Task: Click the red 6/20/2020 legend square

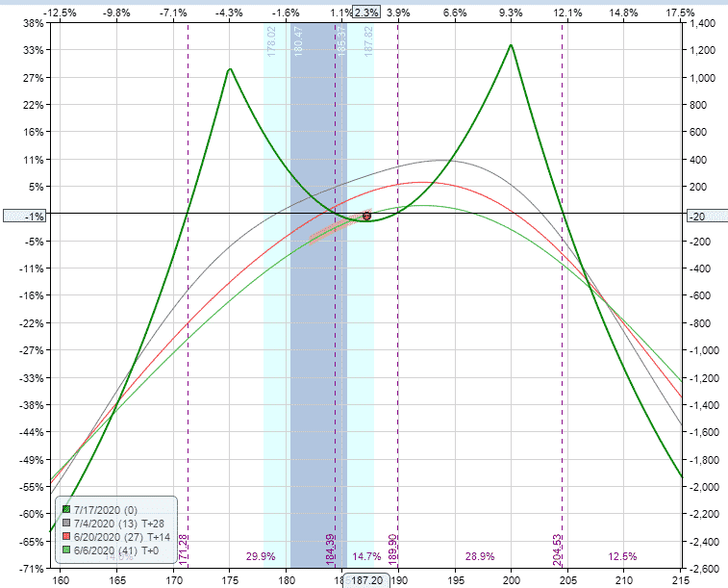Action: (65, 536)
